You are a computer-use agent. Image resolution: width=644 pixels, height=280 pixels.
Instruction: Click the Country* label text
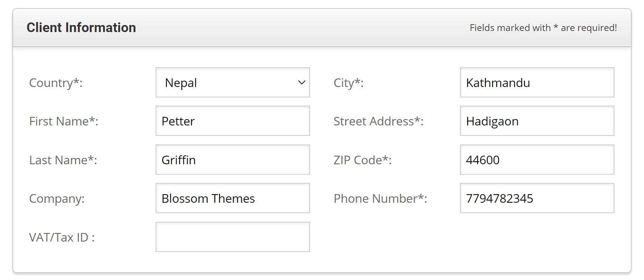56,83
